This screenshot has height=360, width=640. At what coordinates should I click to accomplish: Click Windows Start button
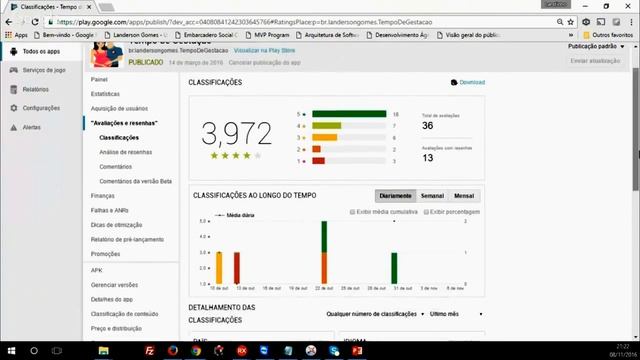11,351
